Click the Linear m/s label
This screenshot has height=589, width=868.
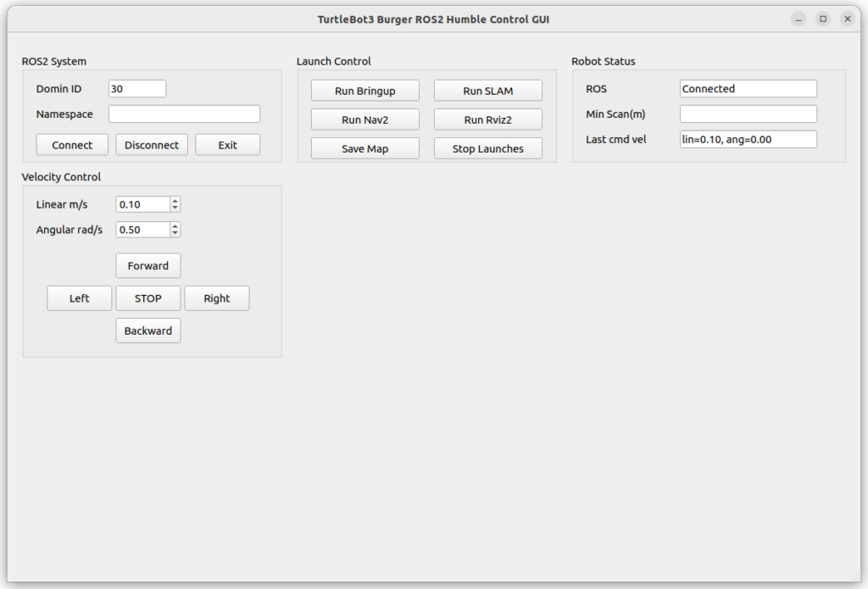(x=61, y=204)
